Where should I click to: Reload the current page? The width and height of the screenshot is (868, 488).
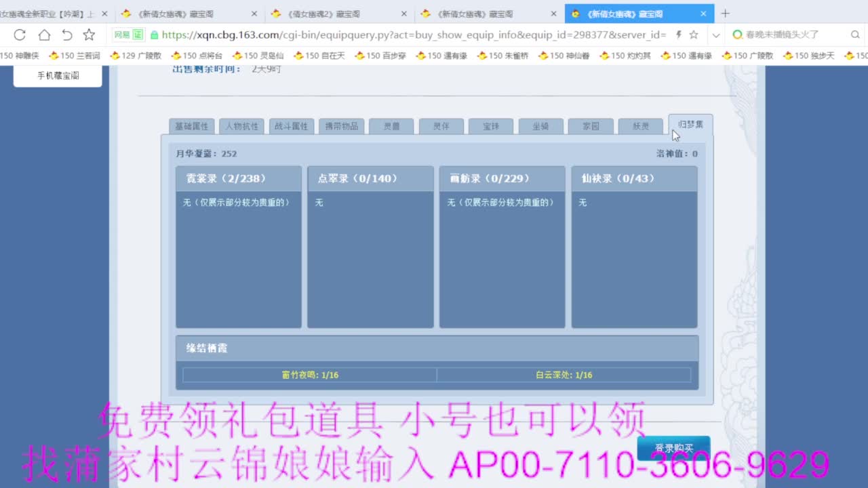tap(19, 35)
